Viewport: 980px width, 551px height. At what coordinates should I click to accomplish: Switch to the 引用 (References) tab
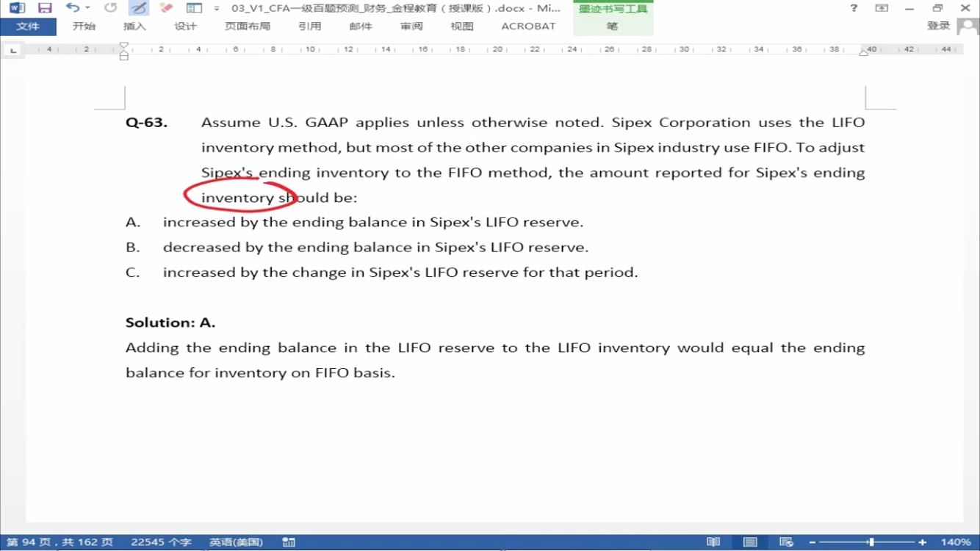pos(309,26)
